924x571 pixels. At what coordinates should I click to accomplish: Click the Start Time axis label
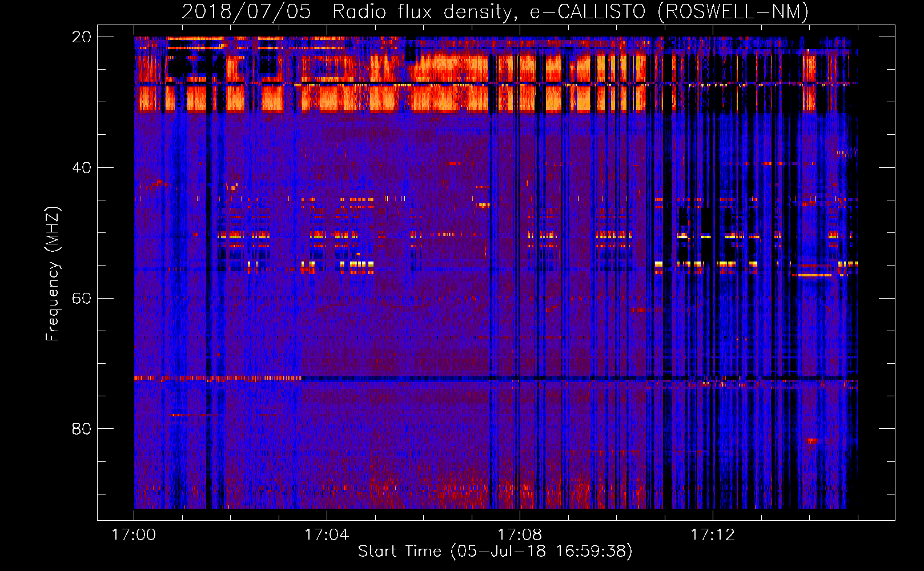(495, 552)
